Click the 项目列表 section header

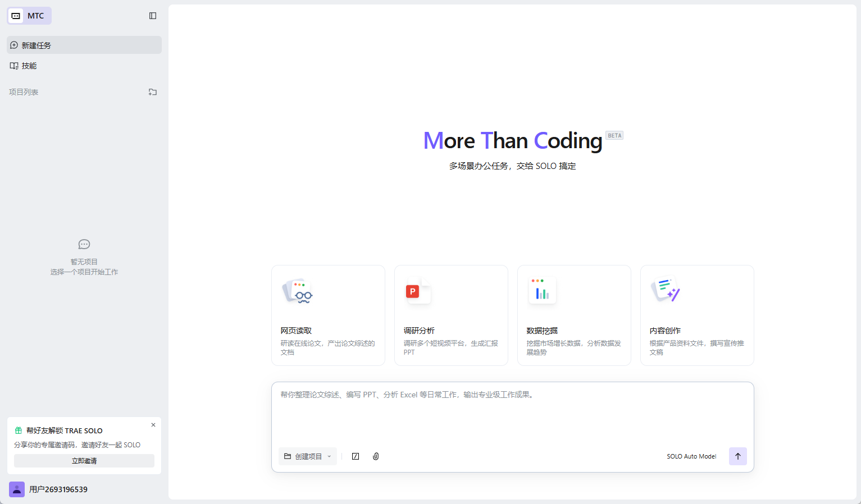(24, 92)
